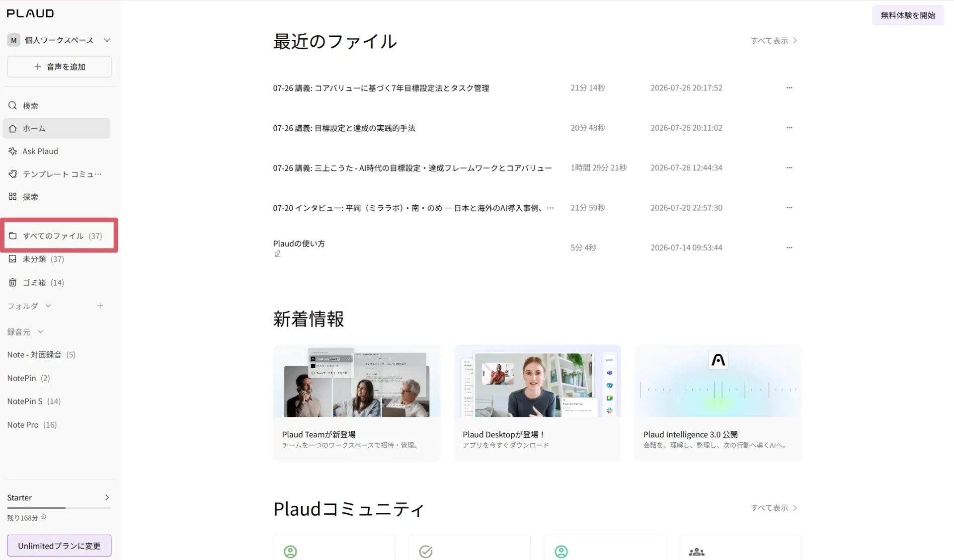Viewport: 954px width, 560px height.
Task: Click the Ask Plaud sparkle icon
Action: tap(13, 151)
